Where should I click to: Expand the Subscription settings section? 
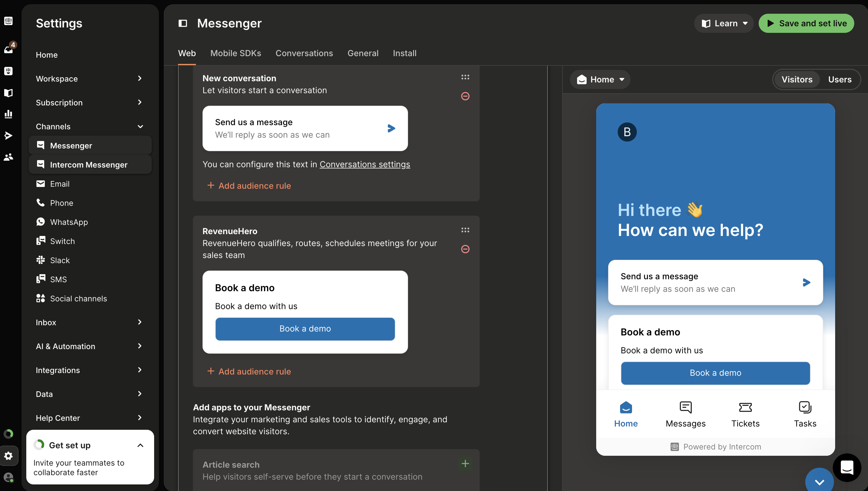tap(90, 102)
